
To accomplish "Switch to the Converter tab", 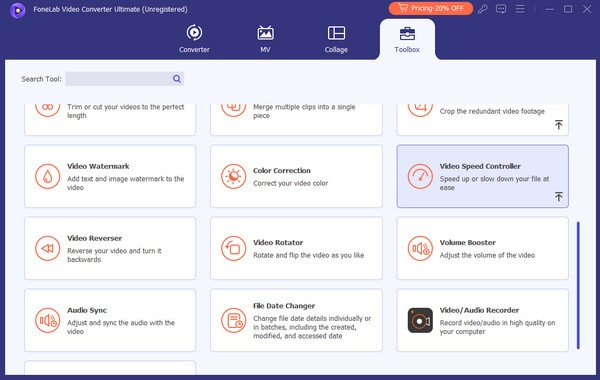I will (x=194, y=39).
